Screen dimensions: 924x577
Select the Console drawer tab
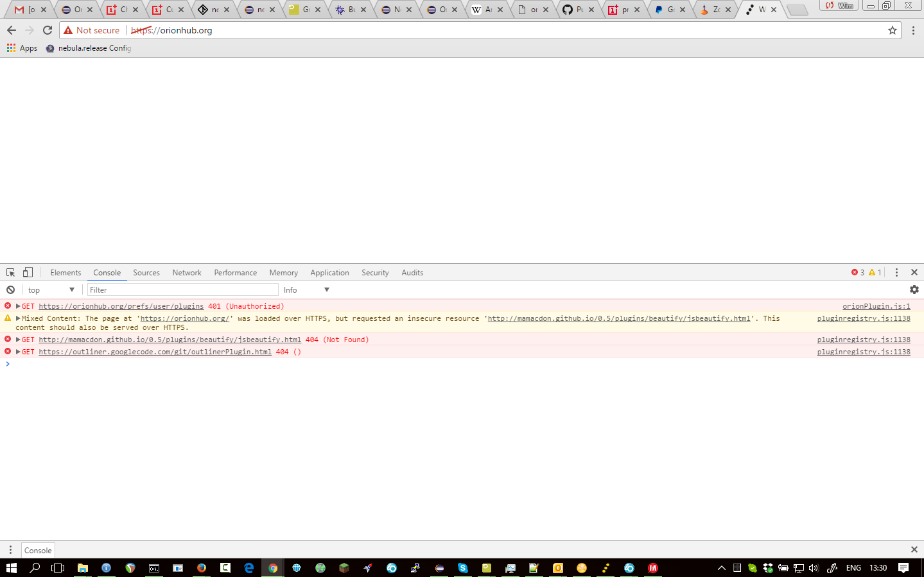37,550
